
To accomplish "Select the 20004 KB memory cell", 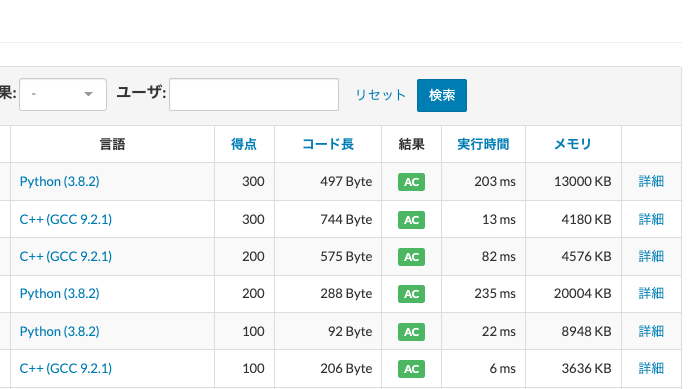I will (x=573, y=293).
